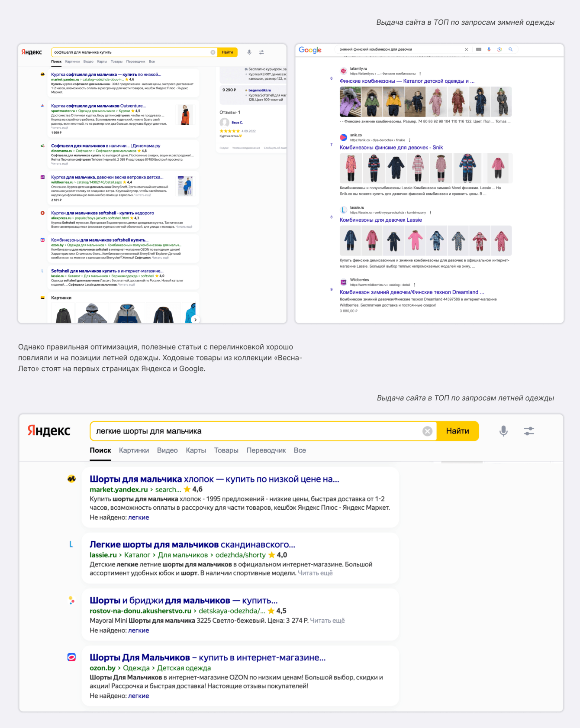Image resolution: width=580 pixels, height=728 pixels.
Task: Switch to Картинки tab in large Yandex
Action: coord(134,450)
